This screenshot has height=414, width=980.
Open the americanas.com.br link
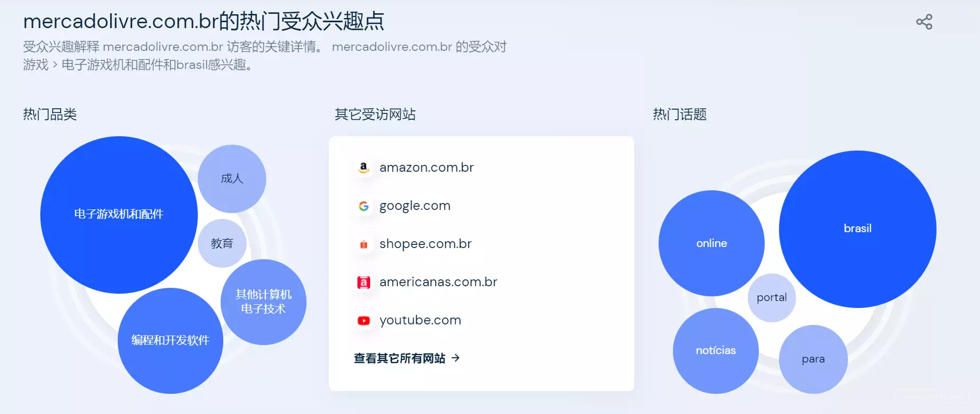coord(438,282)
